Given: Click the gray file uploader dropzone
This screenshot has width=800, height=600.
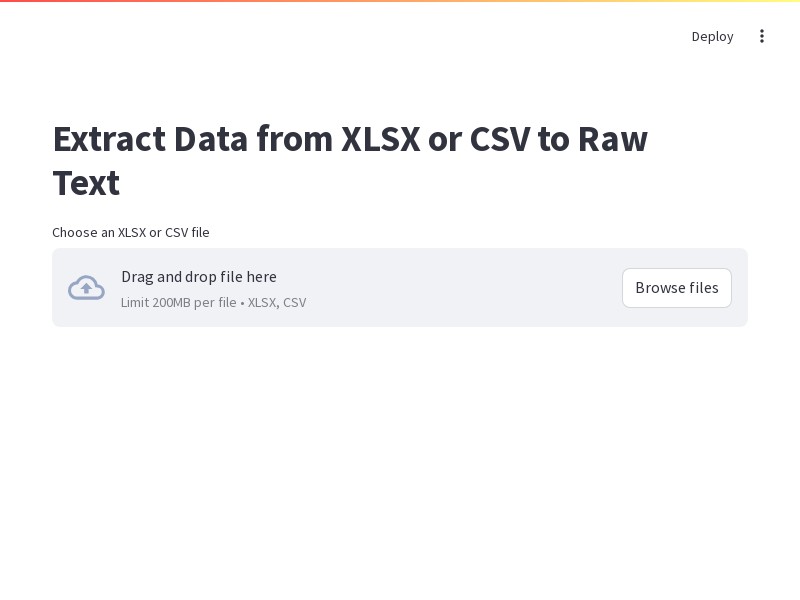Looking at the screenshot, I should (x=400, y=288).
